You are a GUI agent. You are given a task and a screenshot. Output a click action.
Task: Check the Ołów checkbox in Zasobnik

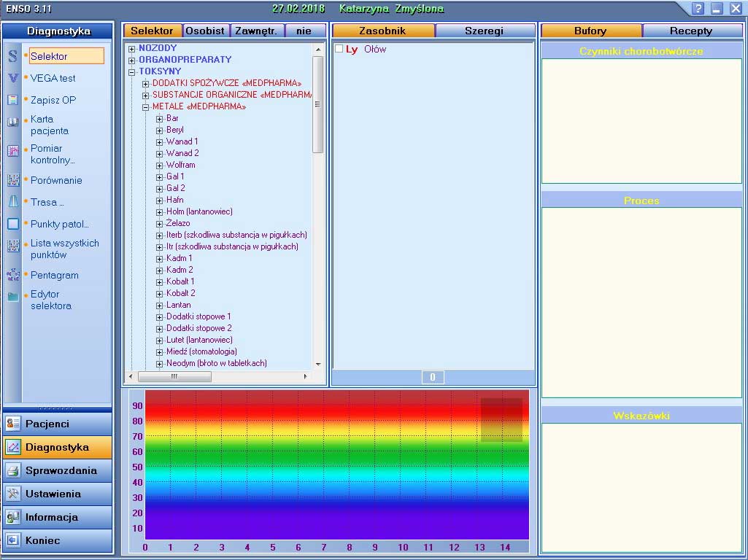pos(339,49)
